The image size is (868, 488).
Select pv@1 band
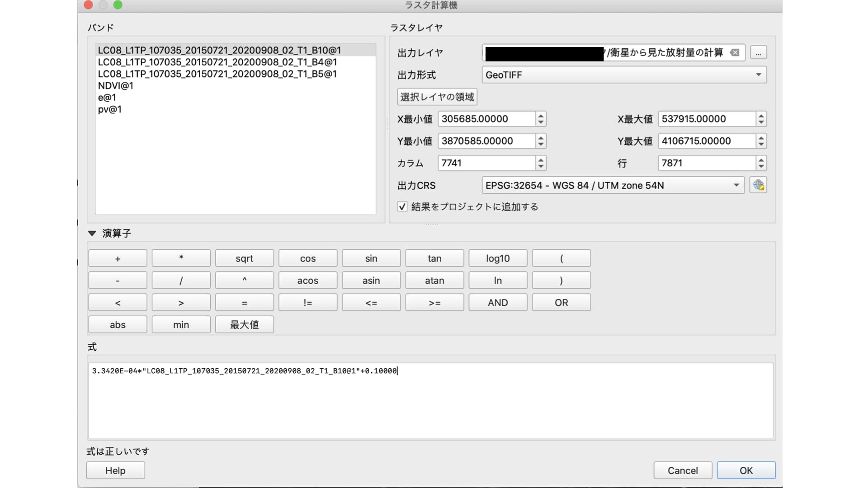[236, 109]
